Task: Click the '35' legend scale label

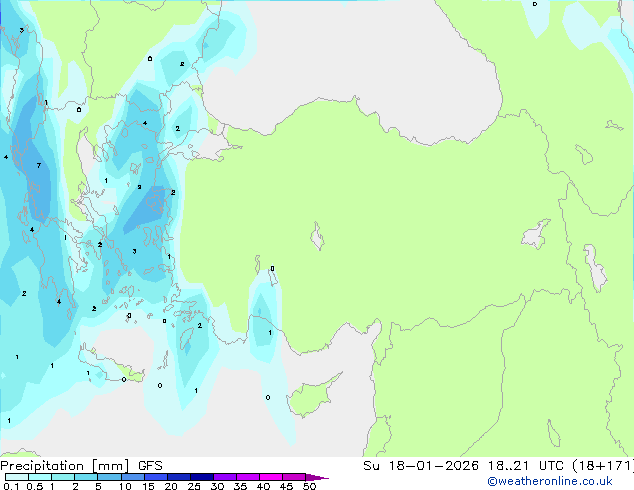Action: tap(240, 486)
